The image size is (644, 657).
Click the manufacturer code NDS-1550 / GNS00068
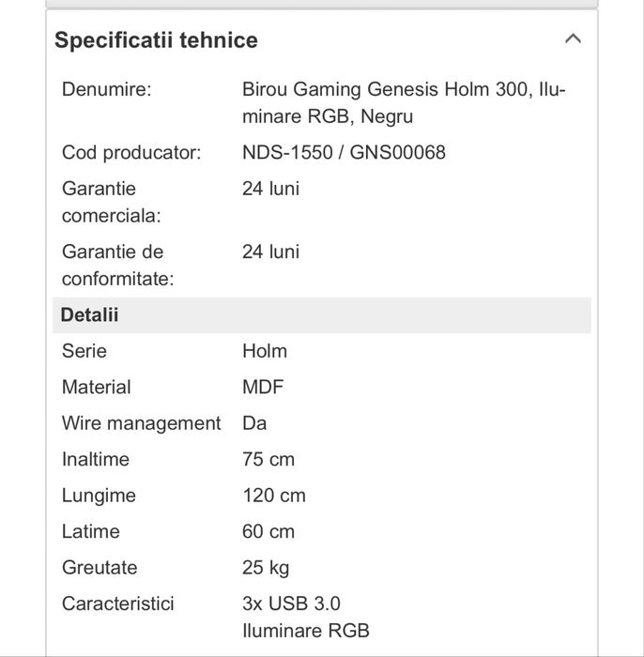344,152
